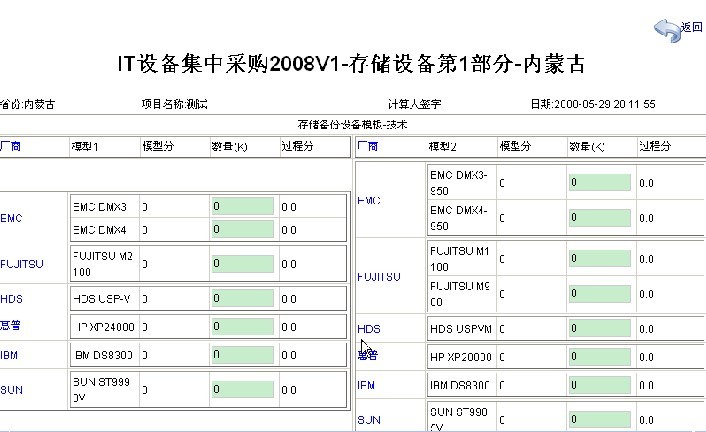Click the EMC DMX3-950 model cell

click(x=461, y=182)
